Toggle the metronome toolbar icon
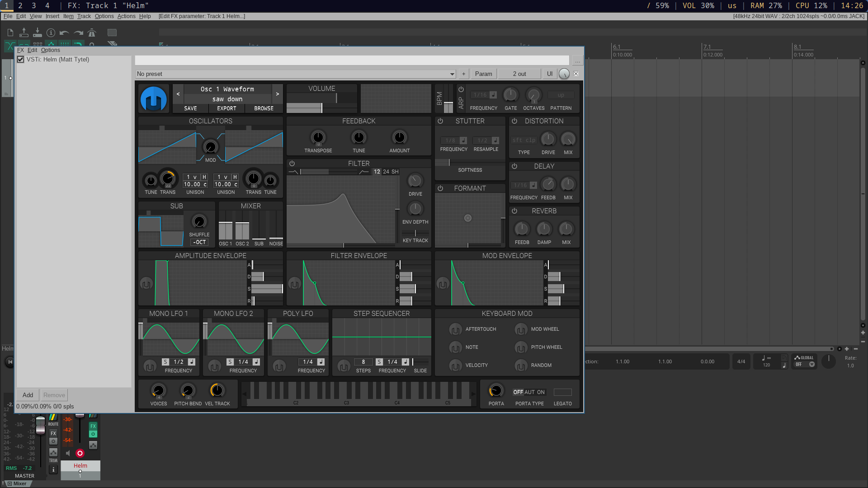This screenshot has height=488, width=868. pos(92,33)
